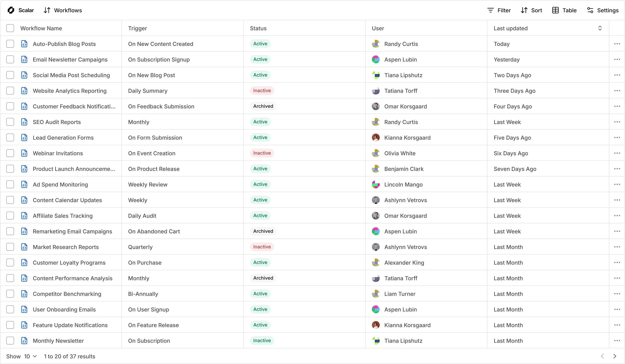
Task: Open the Filter menu
Action: tap(499, 10)
